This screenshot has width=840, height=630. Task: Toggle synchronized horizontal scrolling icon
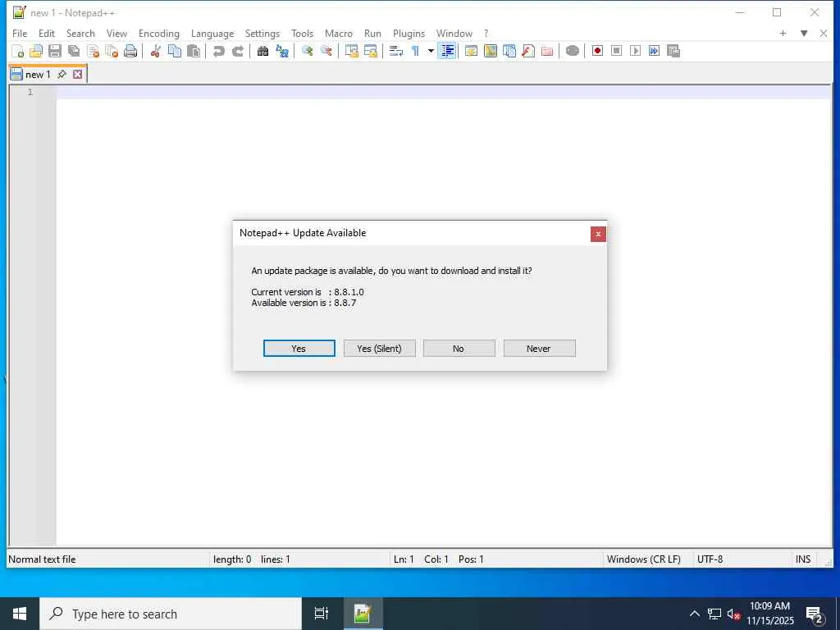pyautogui.click(x=370, y=52)
